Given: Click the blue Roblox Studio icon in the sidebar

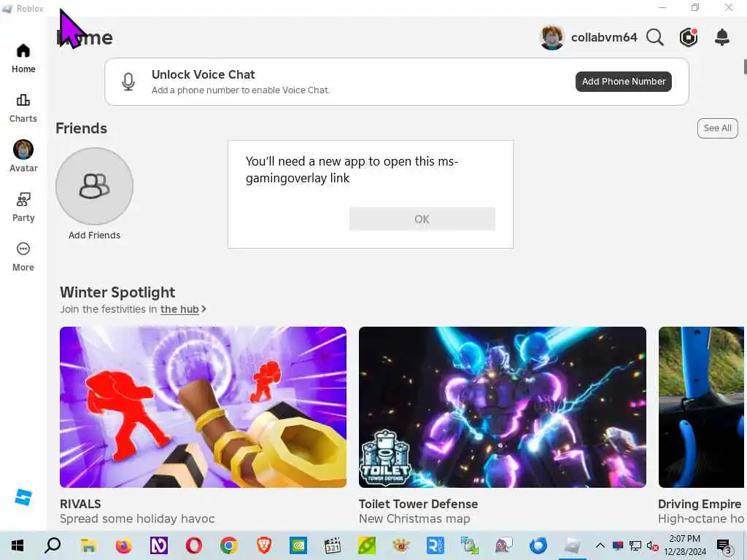Looking at the screenshot, I should click(x=23, y=497).
